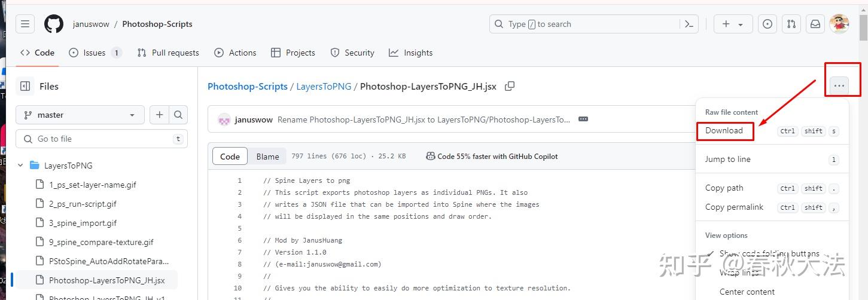
Task: Open the three-dot more options button
Action: pyautogui.click(x=839, y=86)
